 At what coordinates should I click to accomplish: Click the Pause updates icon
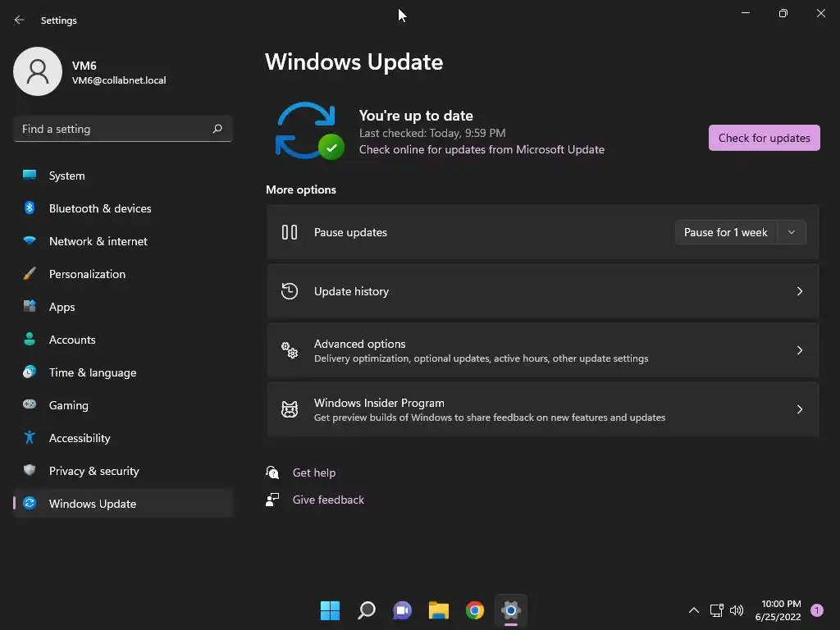click(290, 232)
